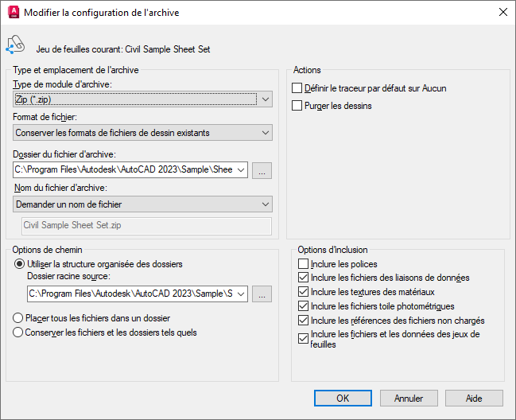516x420 pixels.
Task: Toggle 'Inclure les polices' checkbox
Action: click(303, 263)
